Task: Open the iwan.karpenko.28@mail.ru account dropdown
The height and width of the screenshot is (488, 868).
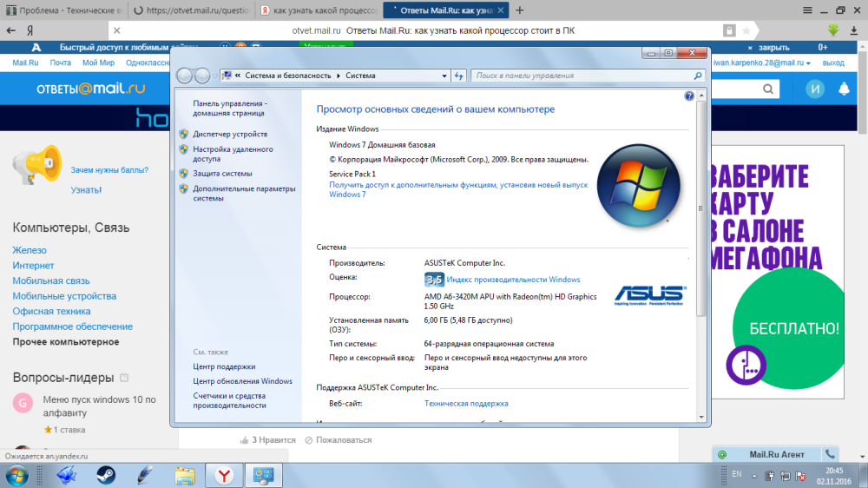Action: (762, 63)
